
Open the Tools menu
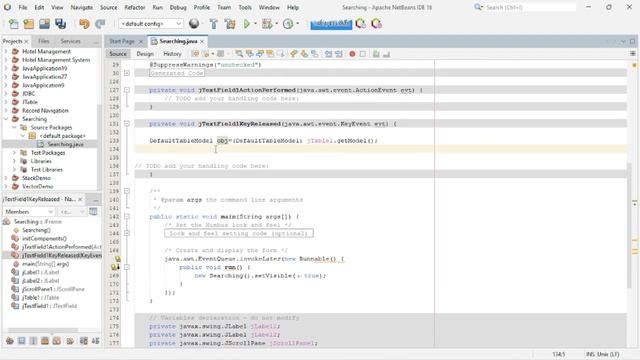[245, 7]
